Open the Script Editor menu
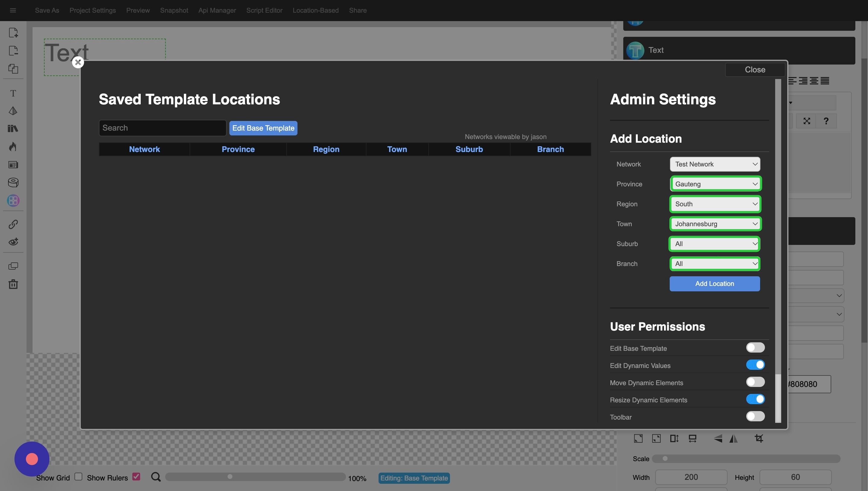Screen dimensions: 868x491 point(264,11)
